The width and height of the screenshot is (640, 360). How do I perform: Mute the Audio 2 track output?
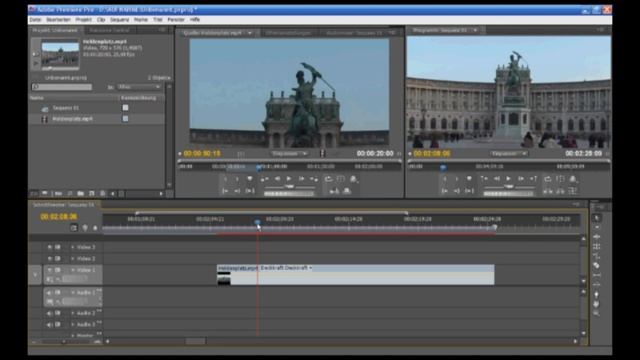tap(49, 313)
